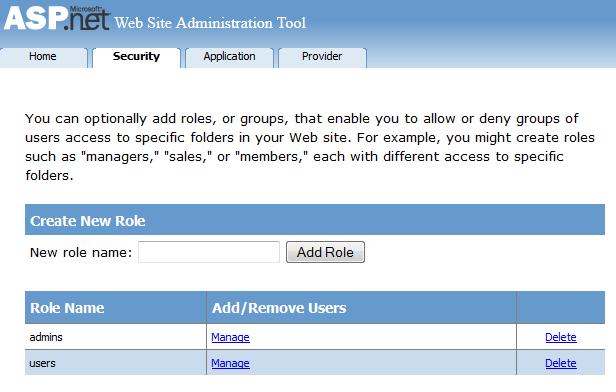Image resolution: width=616 pixels, height=392 pixels.
Task: Go to the Provider tab
Action: click(x=322, y=57)
